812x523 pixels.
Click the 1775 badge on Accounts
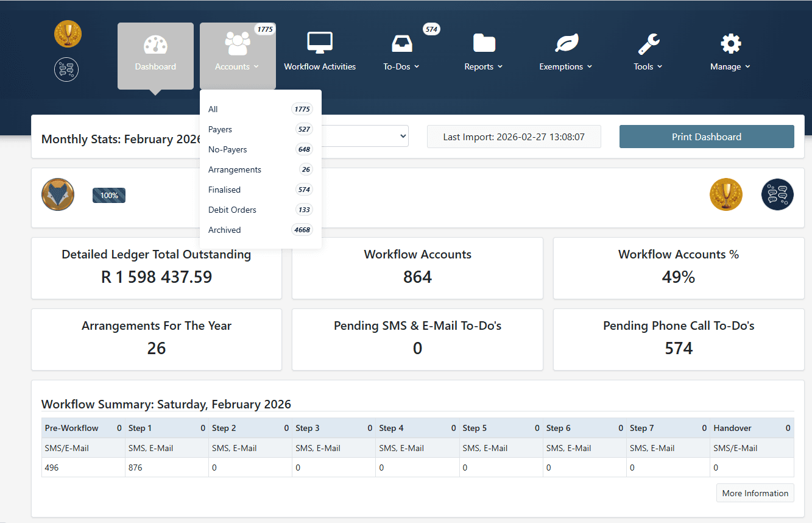265,29
